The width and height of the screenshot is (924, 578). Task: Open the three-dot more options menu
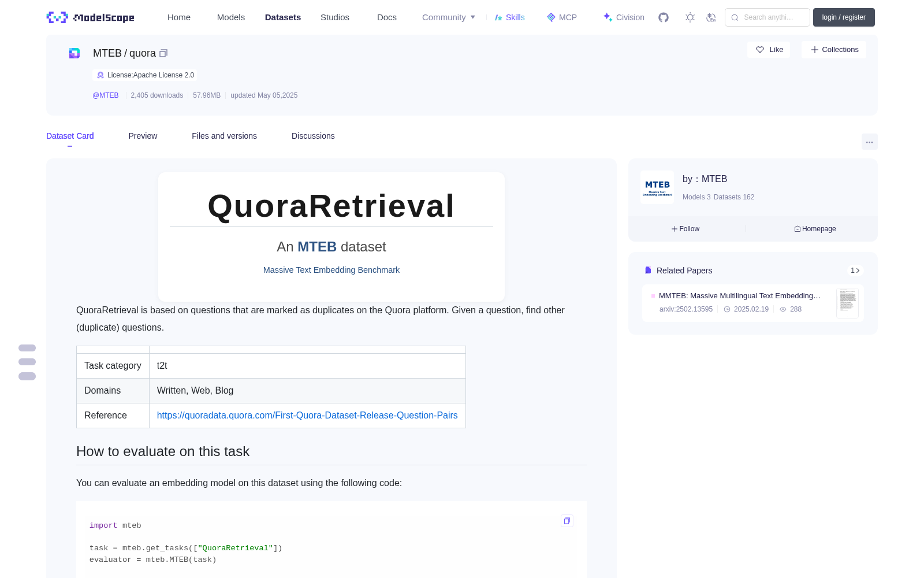pos(869,142)
